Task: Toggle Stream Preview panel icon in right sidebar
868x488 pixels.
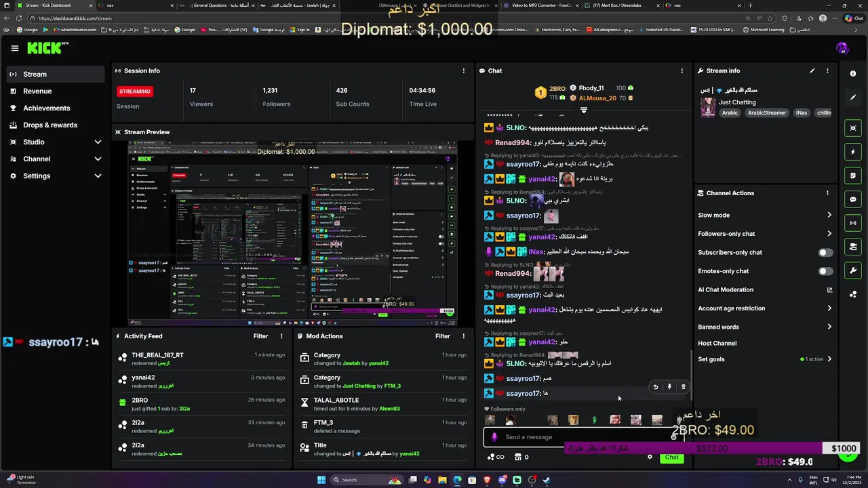Action: point(853,128)
